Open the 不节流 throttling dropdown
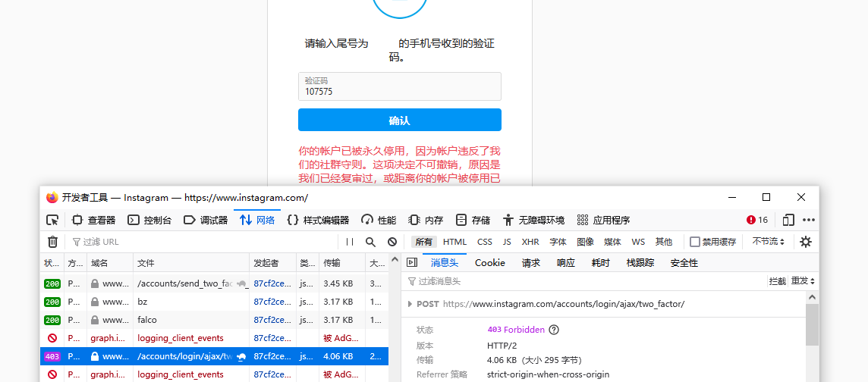Screen dimensions: 868x382 [769, 242]
